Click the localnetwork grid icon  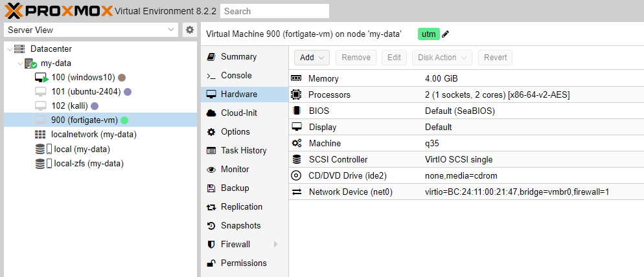(x=40, y=134)
